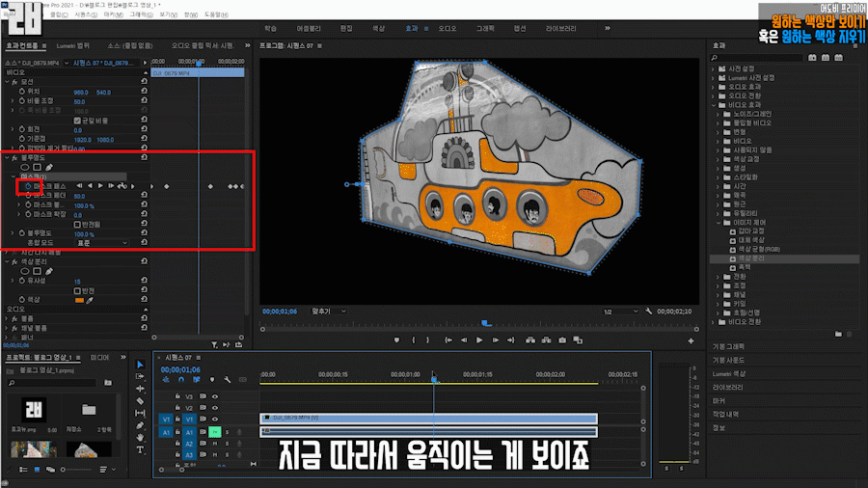Select the Hand tool

[140, 438]
